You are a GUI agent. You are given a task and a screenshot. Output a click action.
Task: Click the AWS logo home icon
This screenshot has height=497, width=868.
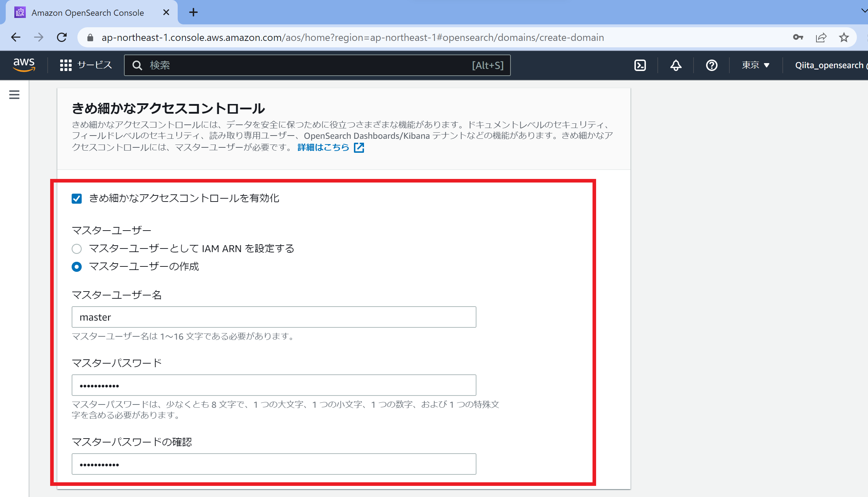click(x=24, y=65)
